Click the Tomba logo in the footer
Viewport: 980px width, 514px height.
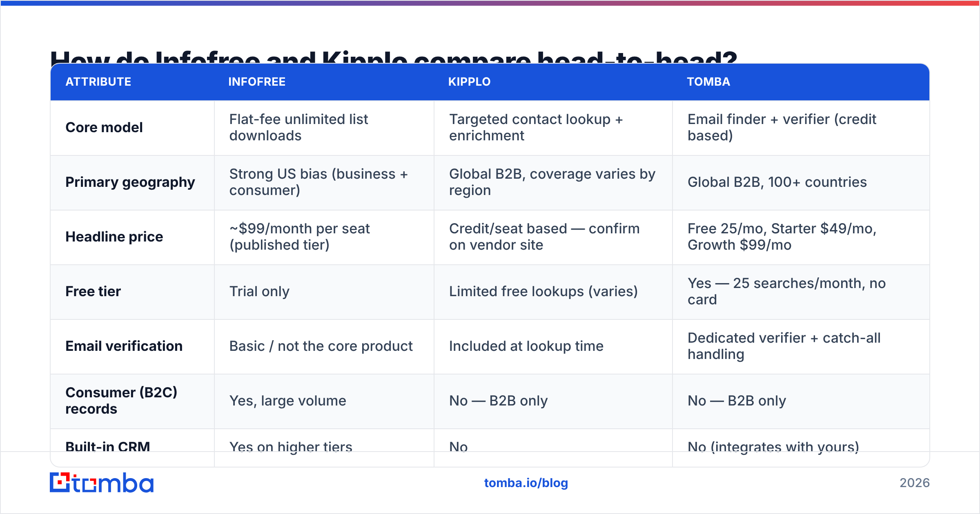coord(102,483)
